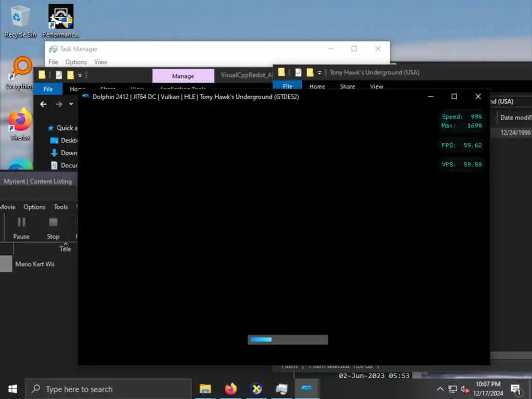Open Quick access in Explorer navigation pane

62,128
